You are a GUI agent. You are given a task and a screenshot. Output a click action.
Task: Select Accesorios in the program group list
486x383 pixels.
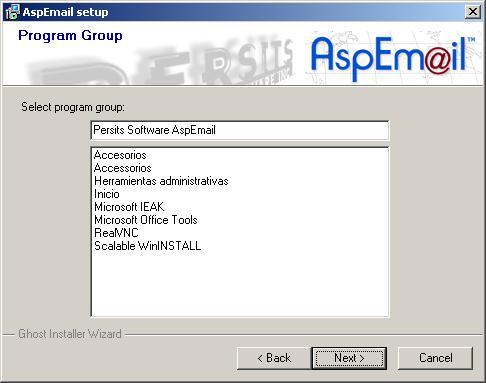coord(120,155)
